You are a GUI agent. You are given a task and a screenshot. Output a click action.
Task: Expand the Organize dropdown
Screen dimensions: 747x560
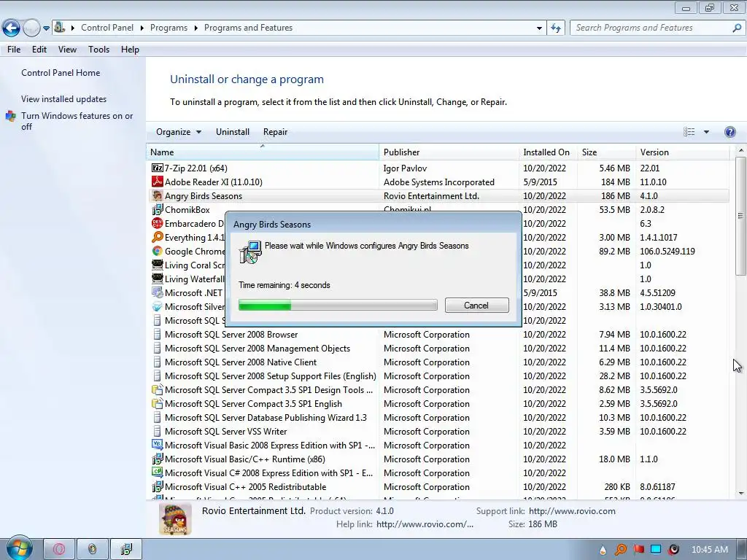tap(179, 132)
